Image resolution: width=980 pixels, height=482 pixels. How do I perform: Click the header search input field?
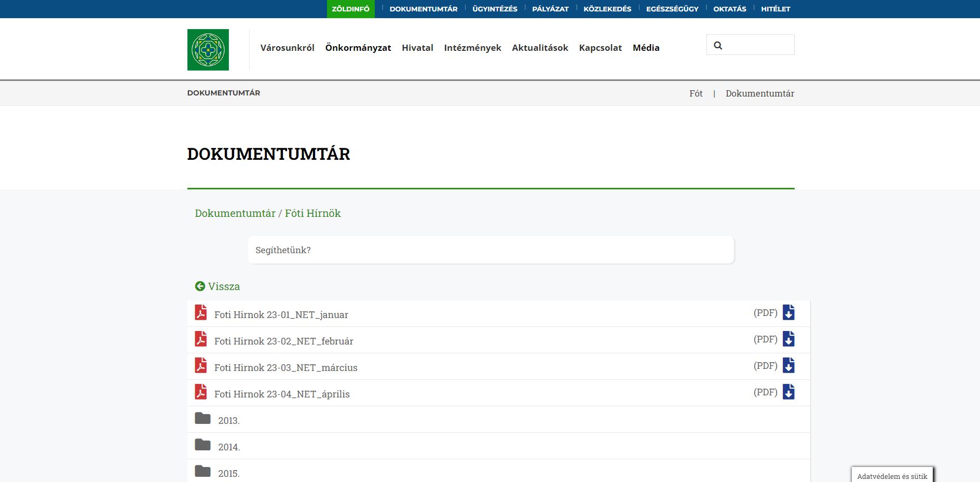pos(751,45)
